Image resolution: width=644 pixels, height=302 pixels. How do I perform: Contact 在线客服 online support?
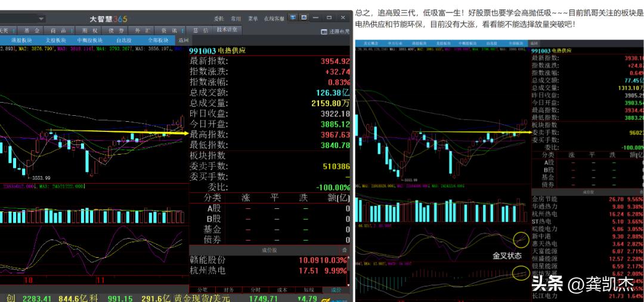click(x=274, y=19)
